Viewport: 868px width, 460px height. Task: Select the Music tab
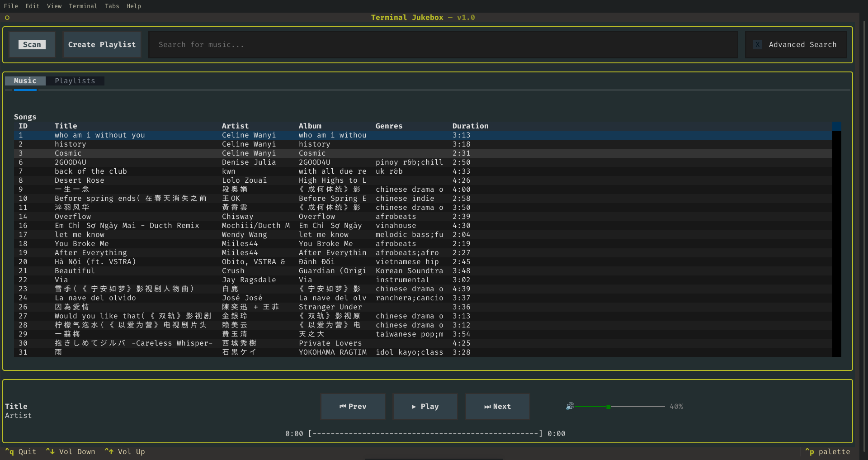click(x=25, y=81)
